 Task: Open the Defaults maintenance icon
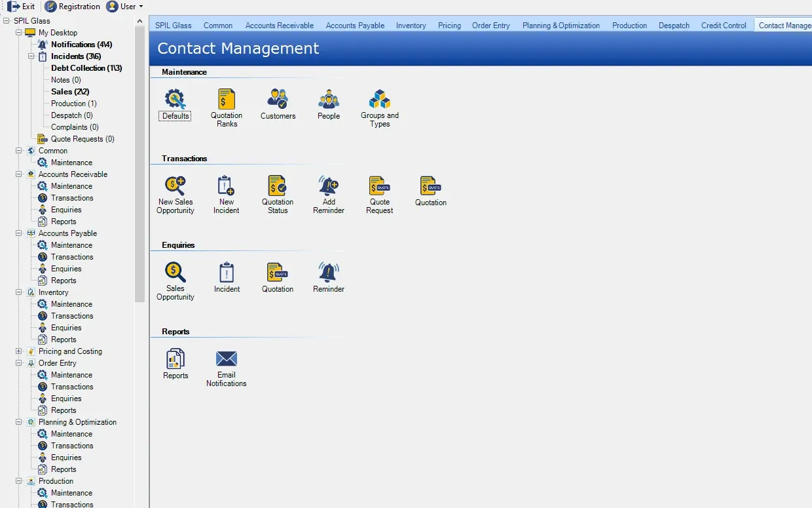[175, 104]
